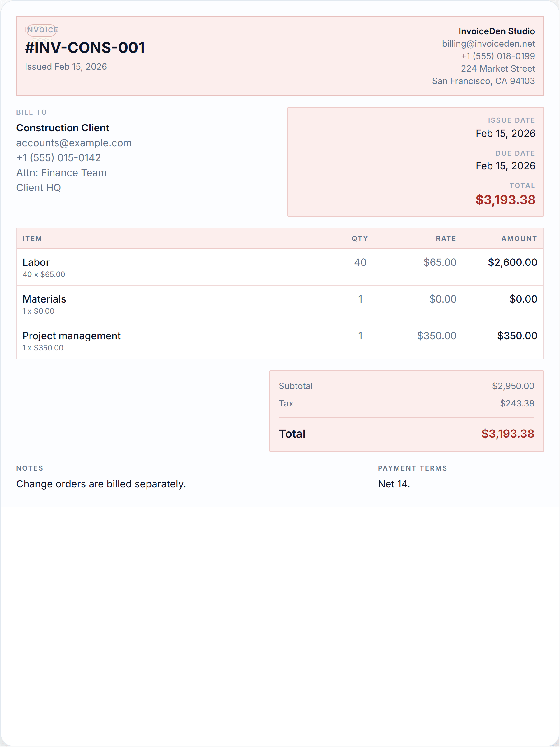Viewport: 560px width, 747px height.
Task: Click the Subtotal amount $2,950.00
Action: pos(513,386)
